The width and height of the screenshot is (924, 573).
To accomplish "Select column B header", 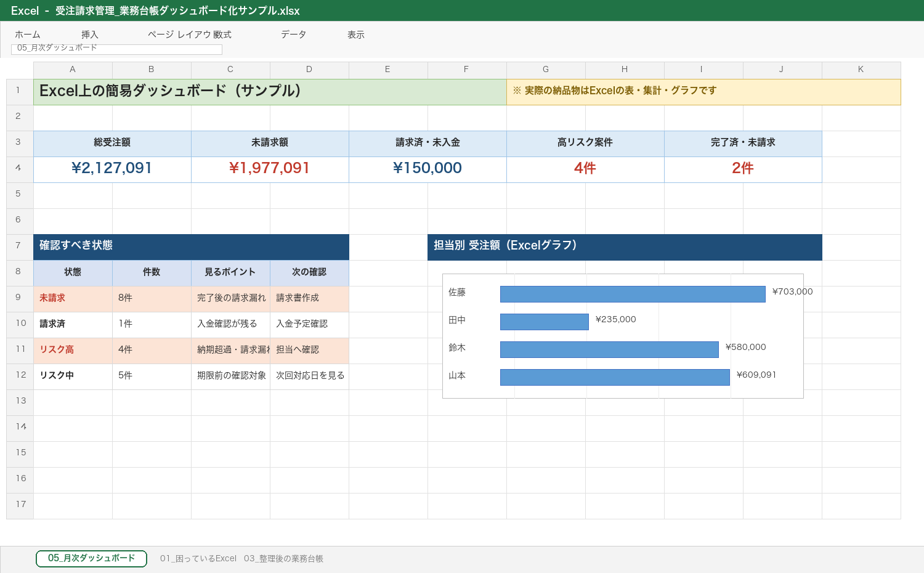I will pos(152,70).
